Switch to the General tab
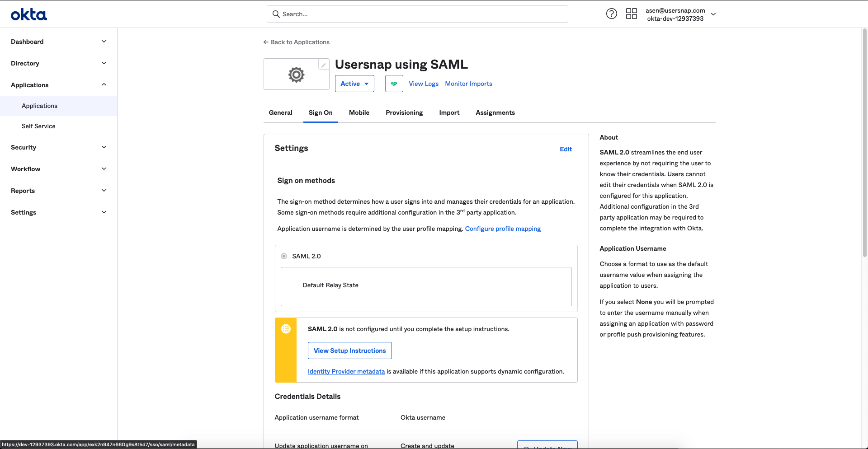Viewport: 868px width, 449px height. (x=280, y=112)
